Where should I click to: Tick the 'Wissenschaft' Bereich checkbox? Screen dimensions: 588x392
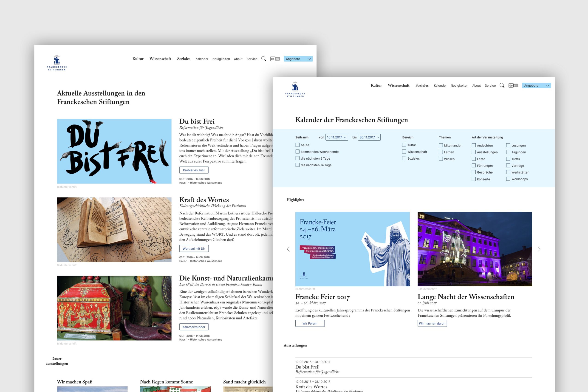404,152
